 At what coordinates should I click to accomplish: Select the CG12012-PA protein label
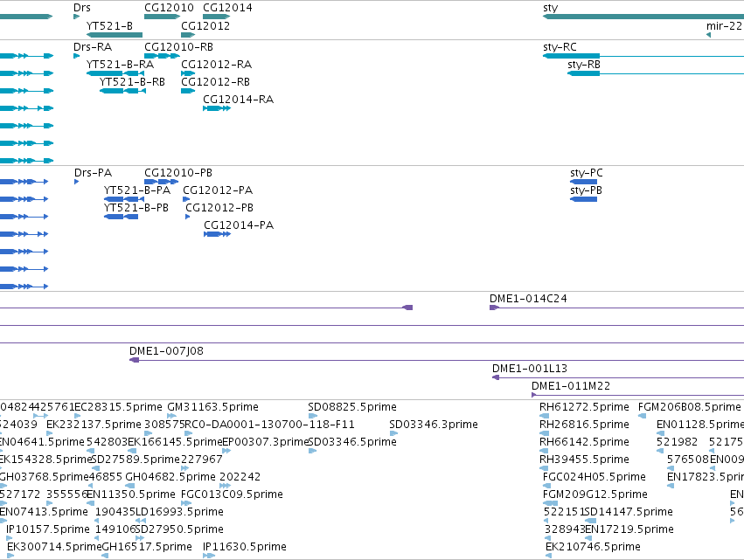pyautogui.click(x=218, y=190)
